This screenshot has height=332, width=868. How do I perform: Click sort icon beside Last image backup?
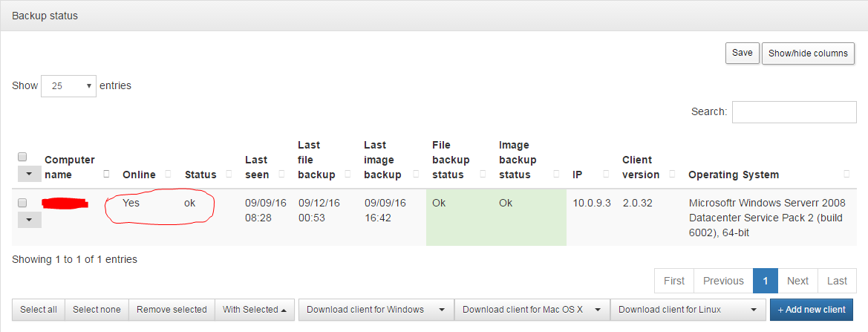(x=416, y=175)
